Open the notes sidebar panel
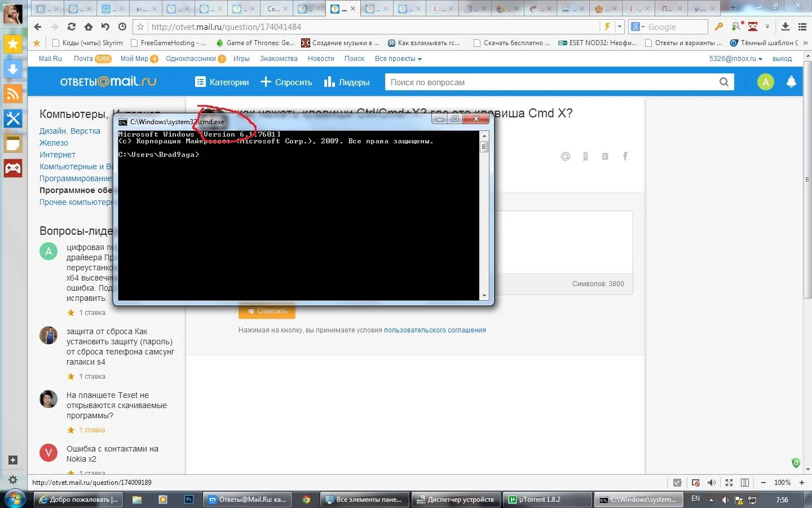 coord(13,143)
